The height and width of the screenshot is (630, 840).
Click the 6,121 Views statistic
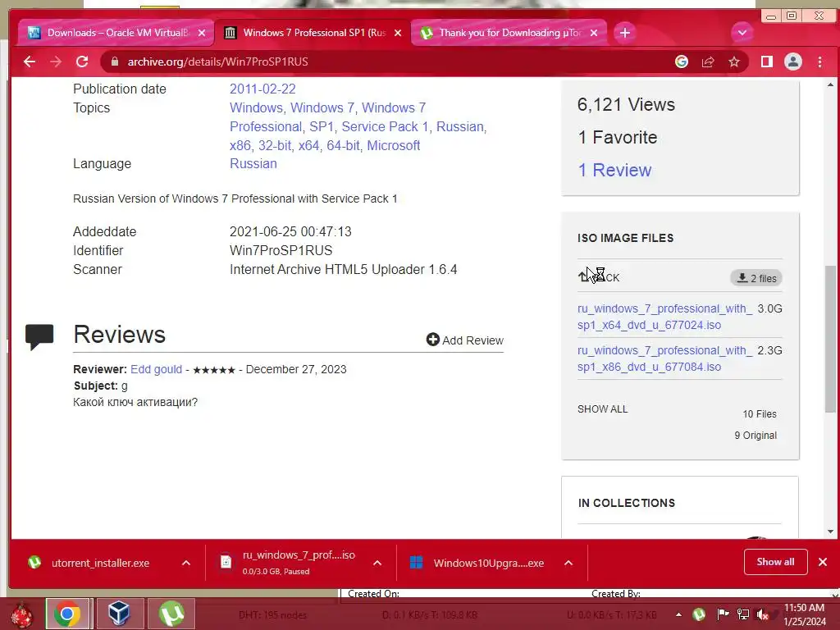click(x=626, y=104)
